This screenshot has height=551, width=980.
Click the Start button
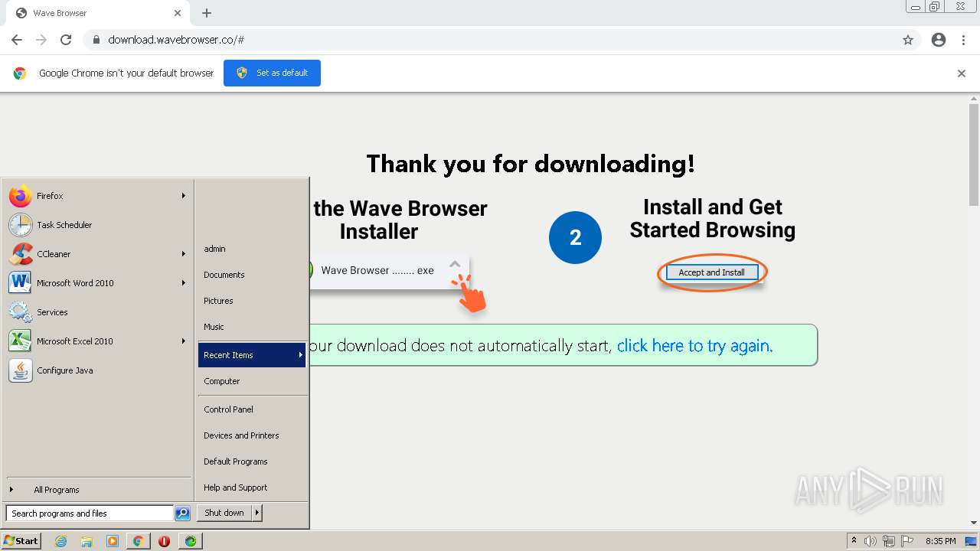point(21,541)
